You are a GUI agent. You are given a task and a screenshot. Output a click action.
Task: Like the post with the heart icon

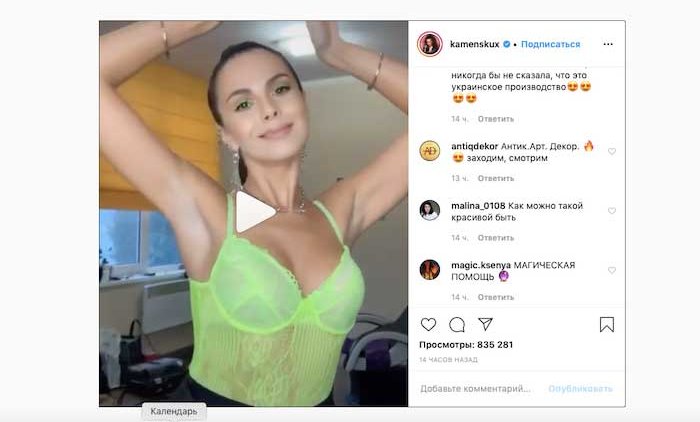click(429, 324)
